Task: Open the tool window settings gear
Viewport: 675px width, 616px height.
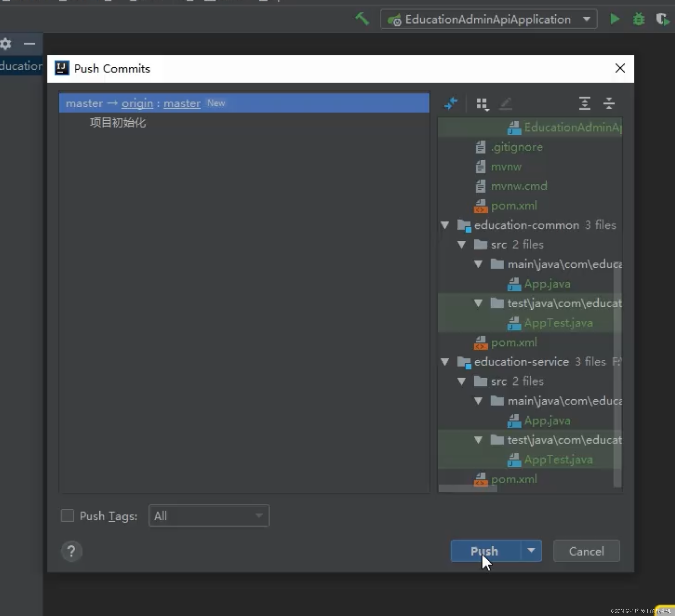Action: [6, 43]
